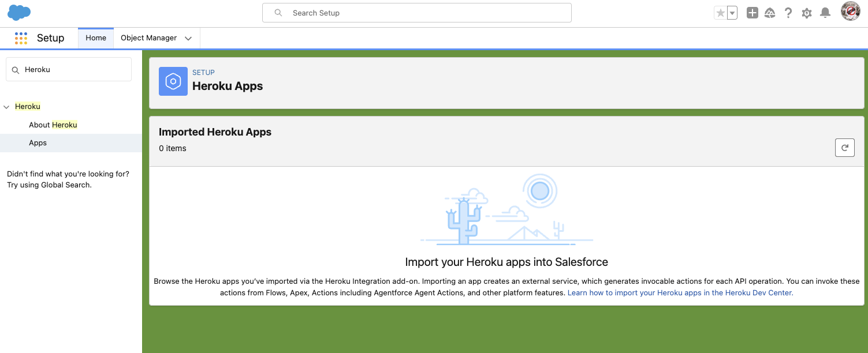This screenshot has height=353, width=868.
Task: Click the Imported Heroku Apps heading
Action: pyautogui.click(x=215, y=132)
